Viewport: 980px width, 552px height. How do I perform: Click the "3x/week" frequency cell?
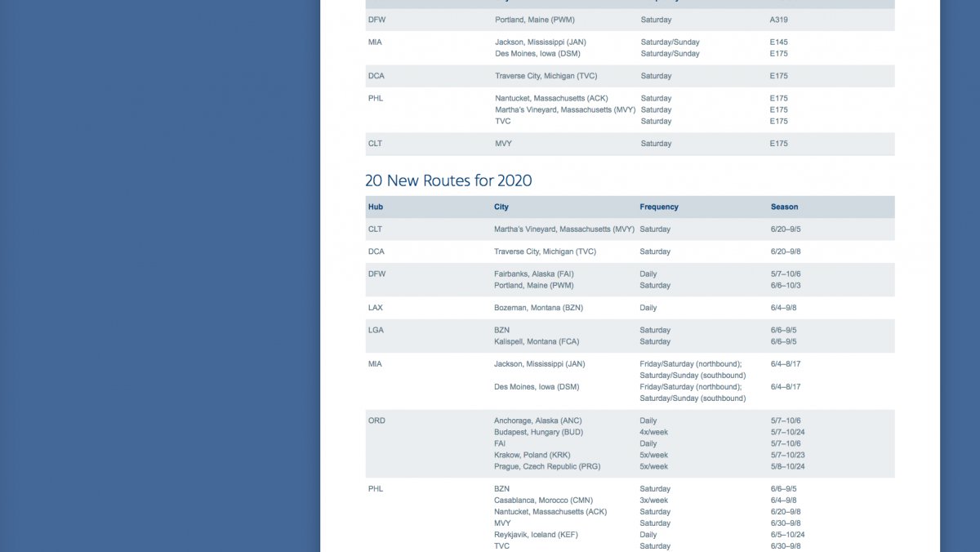[x=654, y=501]
